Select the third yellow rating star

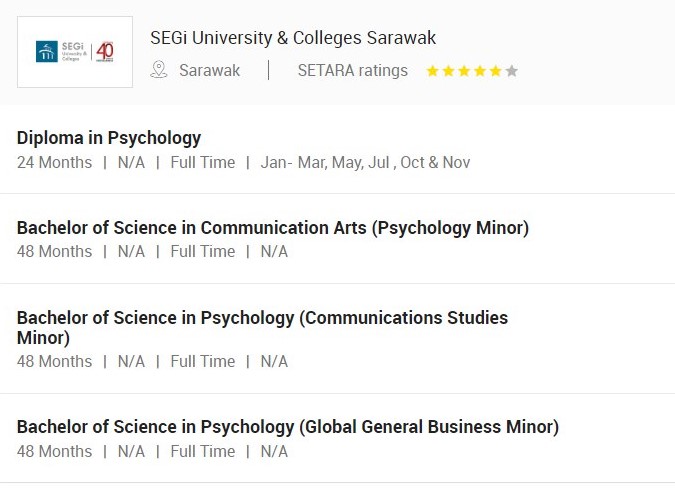coord(464,71)
